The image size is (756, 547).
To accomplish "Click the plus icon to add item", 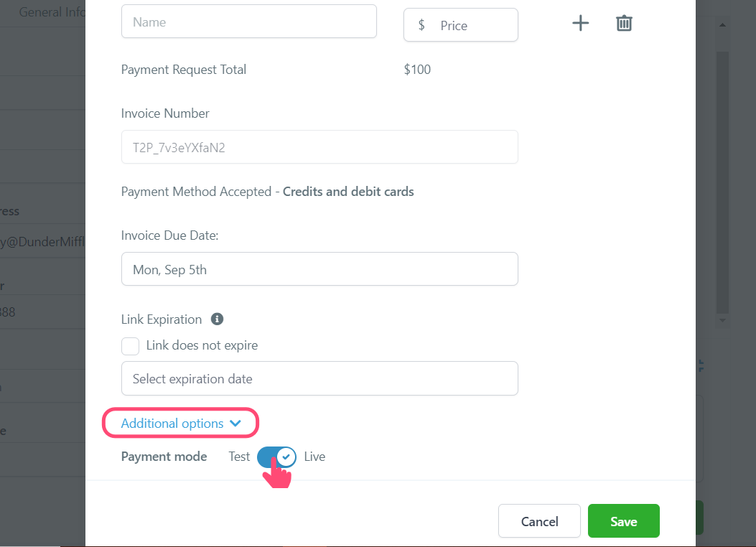I will tap(581, 23).
